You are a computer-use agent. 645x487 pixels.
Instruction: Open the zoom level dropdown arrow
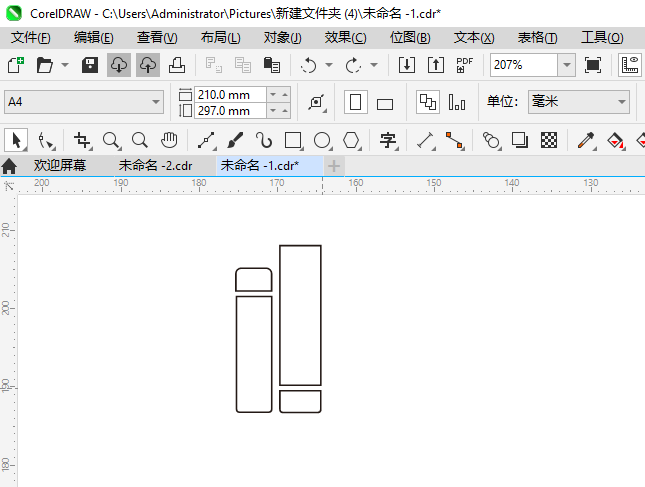(566, 65)
